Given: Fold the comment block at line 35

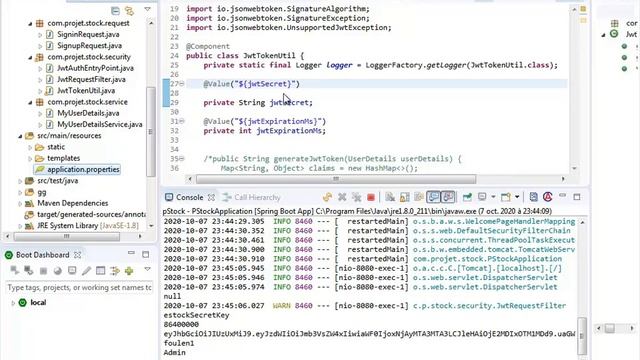Looking at the screenshot, I should click(x=182, y=159).
